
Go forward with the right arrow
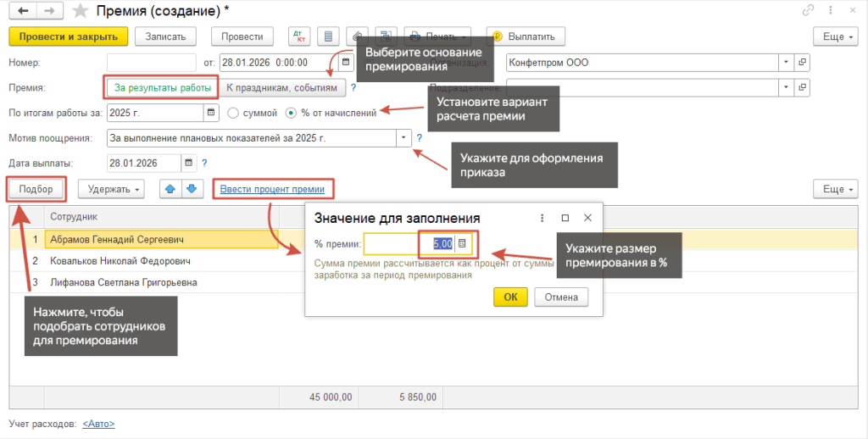coord(50,10)
